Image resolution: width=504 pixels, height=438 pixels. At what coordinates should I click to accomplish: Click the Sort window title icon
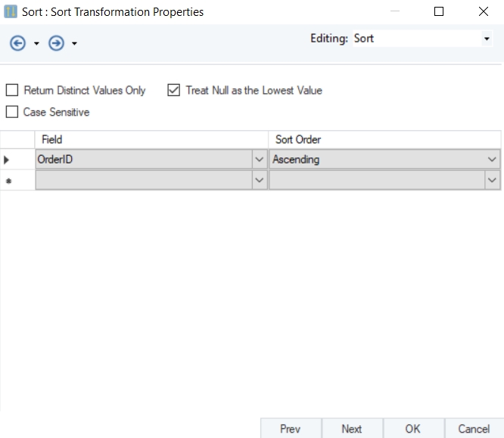[x=11, y=12]
